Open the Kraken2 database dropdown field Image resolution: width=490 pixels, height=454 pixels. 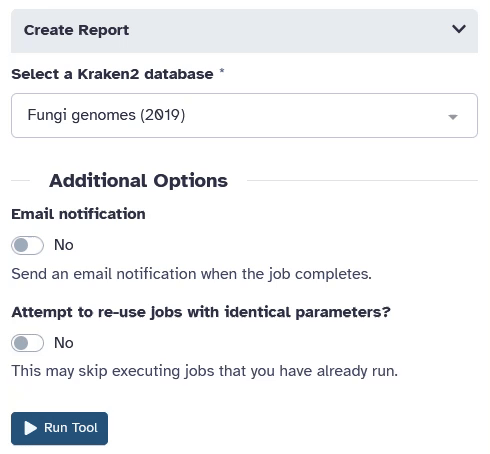click(244, 115)
